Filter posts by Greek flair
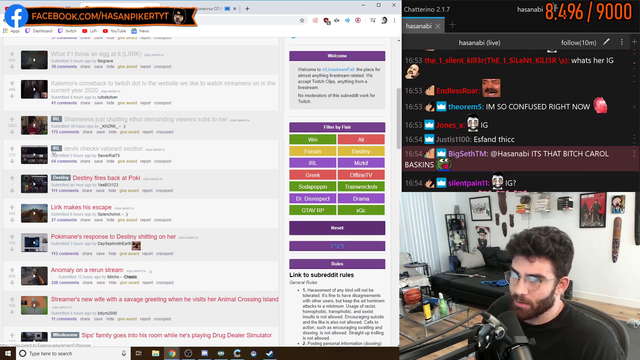The width and height of the screenshot is (640, 360). click(x=313, y=175)
